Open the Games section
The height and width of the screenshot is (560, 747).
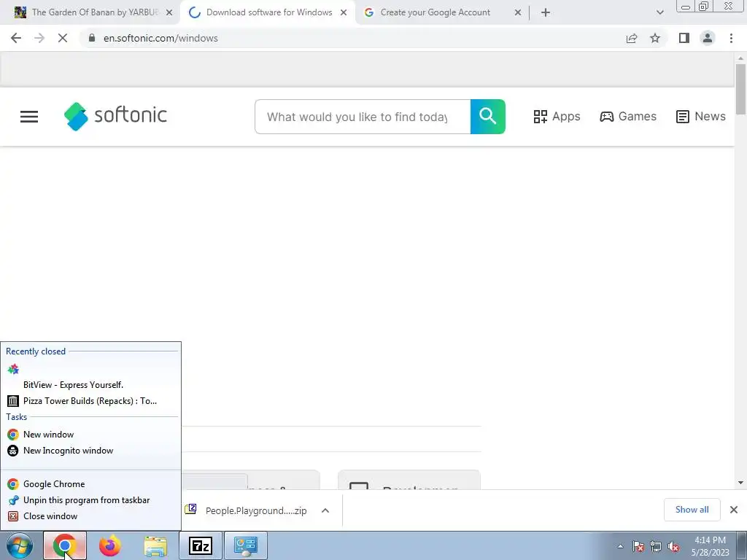tap(628, 117)
